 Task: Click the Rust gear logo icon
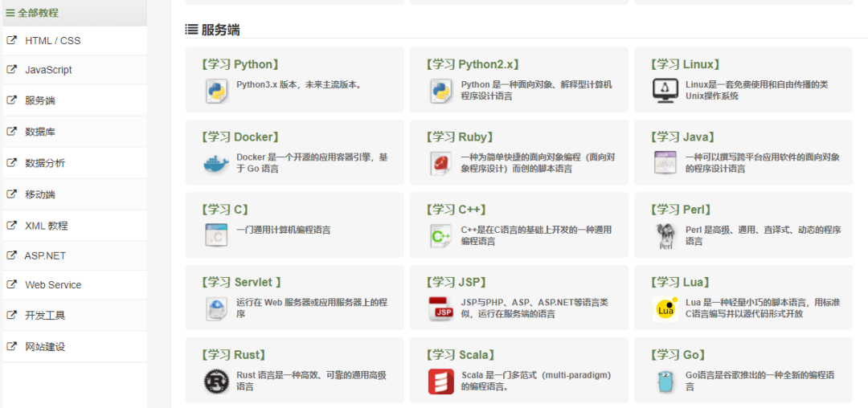point(216,381)
